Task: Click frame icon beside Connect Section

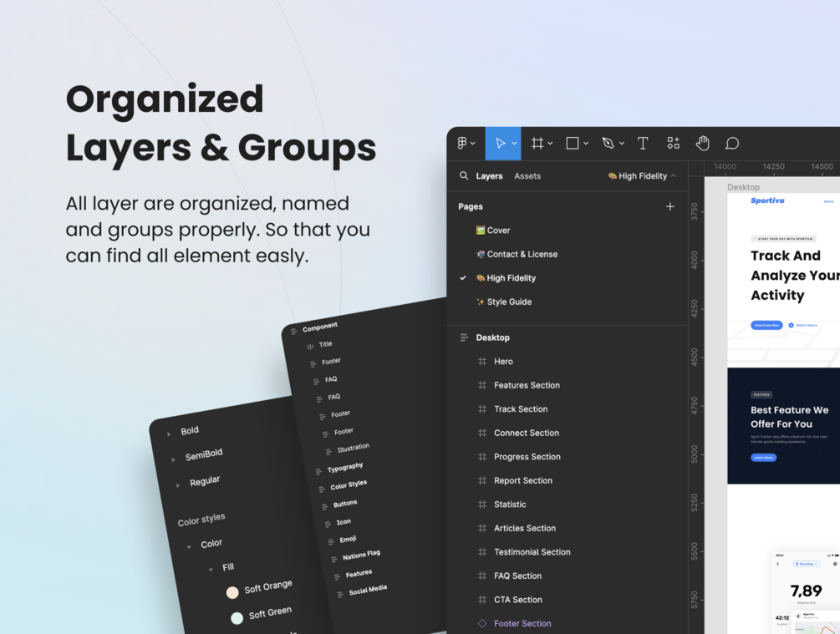Action: coord(482,433)
